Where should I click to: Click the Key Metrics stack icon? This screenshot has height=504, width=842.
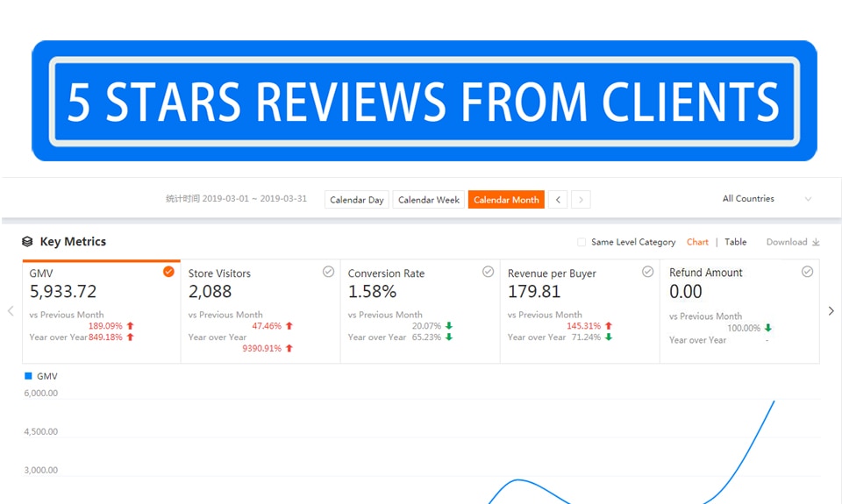27,242
